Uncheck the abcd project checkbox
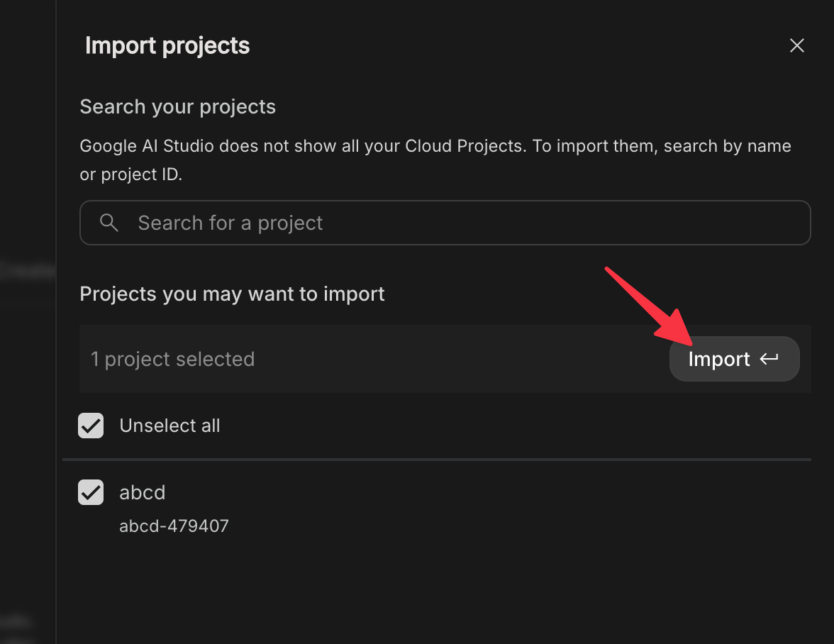 coord(91,492)
